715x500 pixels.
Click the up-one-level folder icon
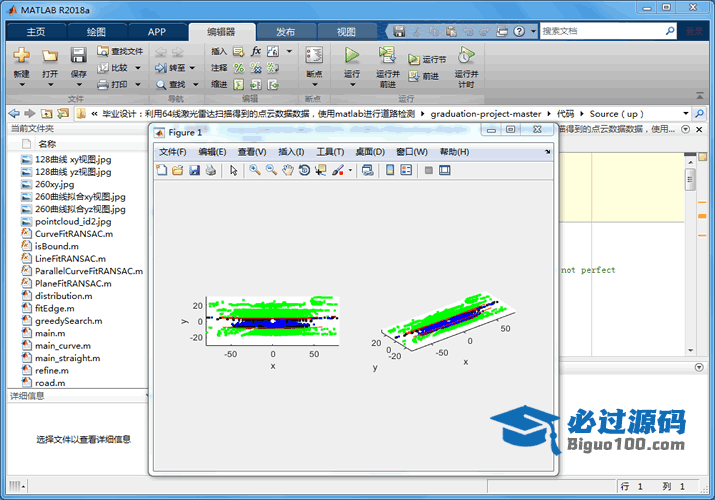pyautogui.click(x=47, y=113)
